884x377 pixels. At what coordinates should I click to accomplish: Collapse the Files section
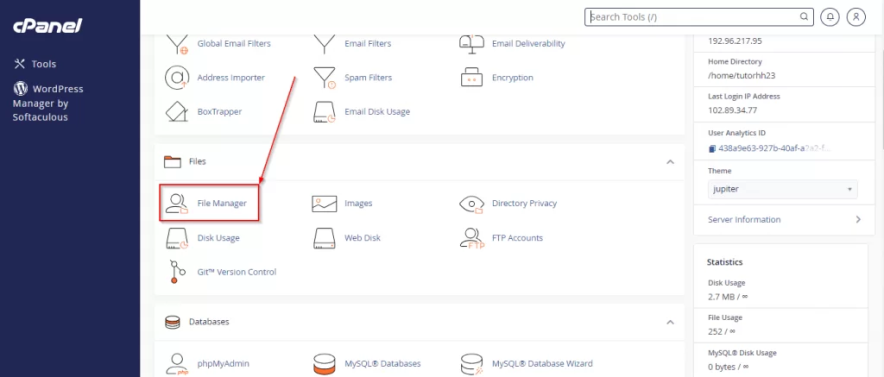pos(670,162)
